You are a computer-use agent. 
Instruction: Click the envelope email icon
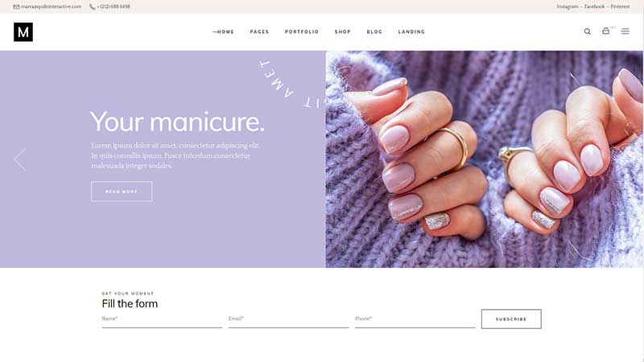pos(16,6)
